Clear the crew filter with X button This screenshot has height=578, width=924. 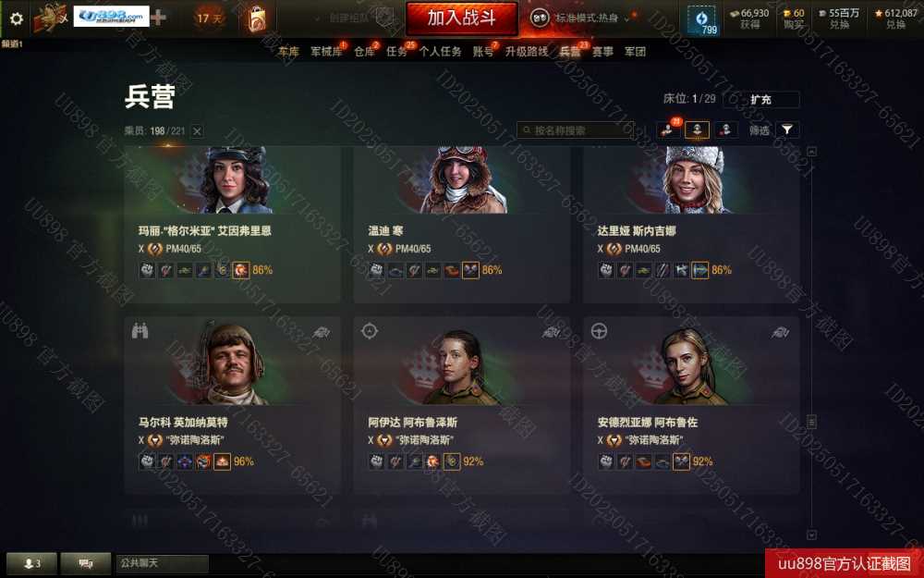198,131
